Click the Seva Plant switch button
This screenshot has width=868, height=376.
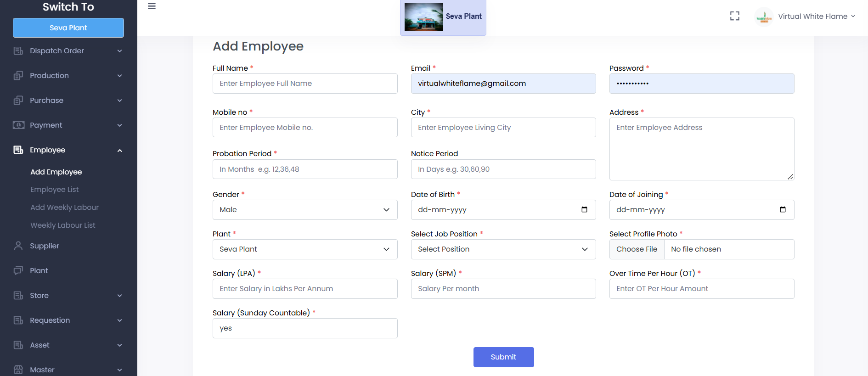pos(68,28)
